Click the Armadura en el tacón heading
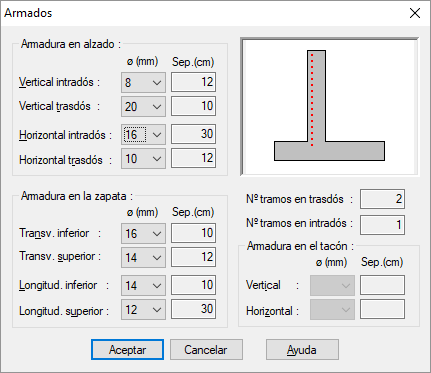 point(300,246)
